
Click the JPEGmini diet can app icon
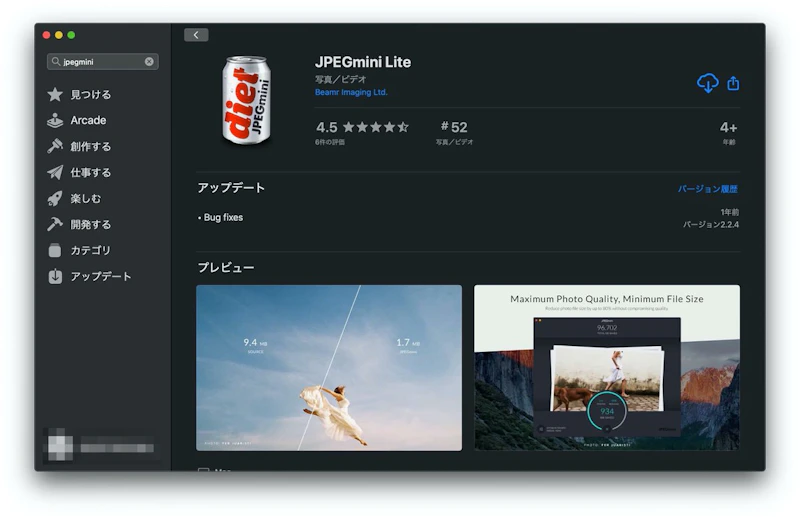(x=246, y=101)
